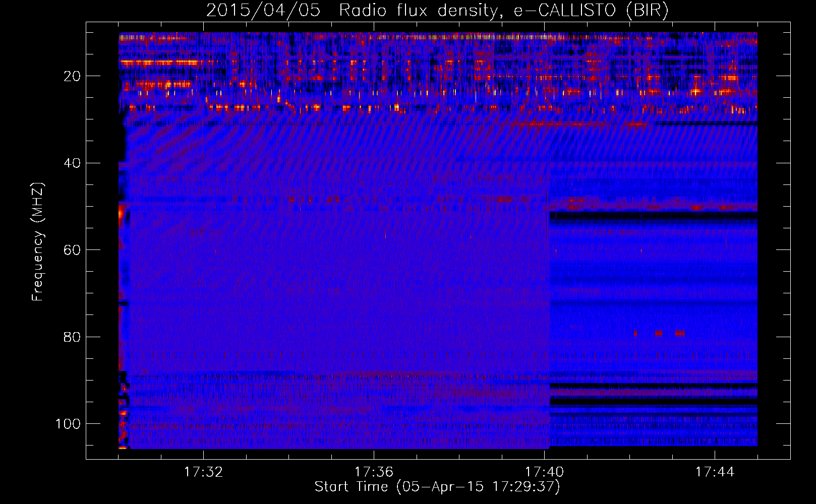Click the 'Frequency (MHZ)' y-axis label
The width and height of the screenshot is (816, 504).
[x=38, y=241]
